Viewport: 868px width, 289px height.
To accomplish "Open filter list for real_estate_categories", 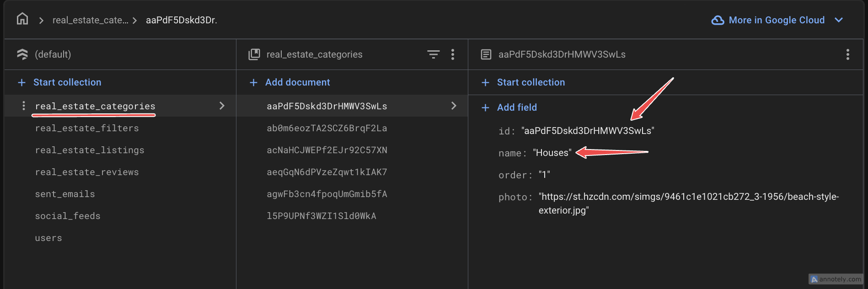I will (x=433, y=54).
